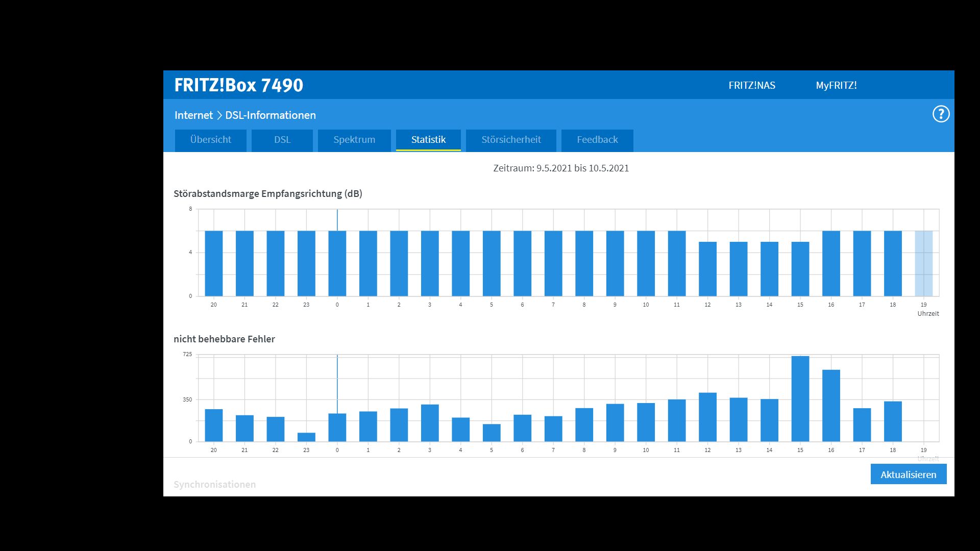The width and height of the screenshot is (980, 551).
Task: Open FRITZ!NAS link in header
Action: [751, 85]
